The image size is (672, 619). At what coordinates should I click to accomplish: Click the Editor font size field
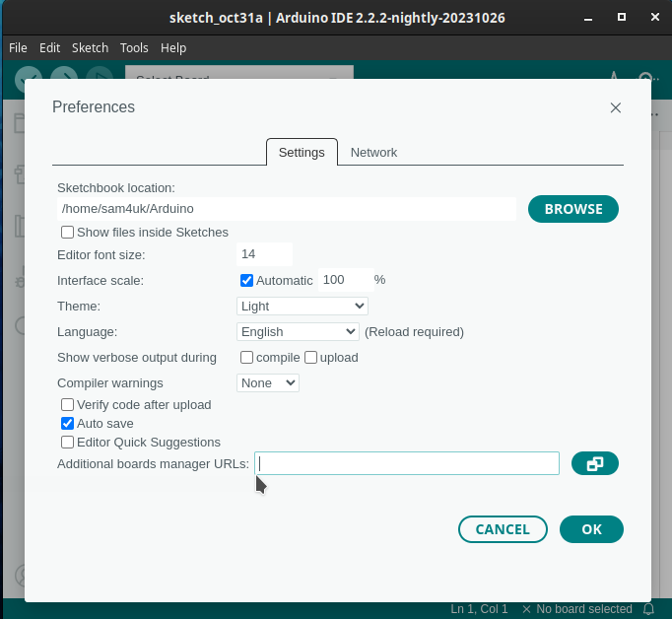pos(264,254)
